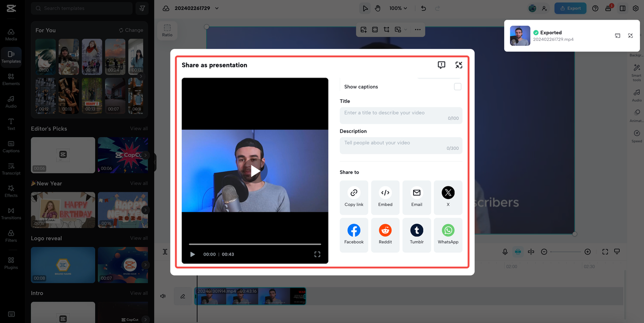Click the timeline zoom slider
The width and height of the screenshot is (644, 323).
(x=566, y=251)
